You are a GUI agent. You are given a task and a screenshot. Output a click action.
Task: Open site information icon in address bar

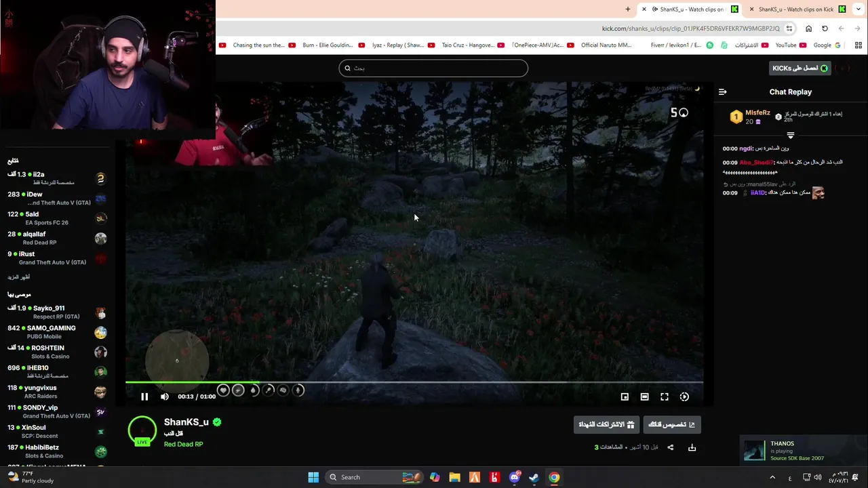click(789, 28)
